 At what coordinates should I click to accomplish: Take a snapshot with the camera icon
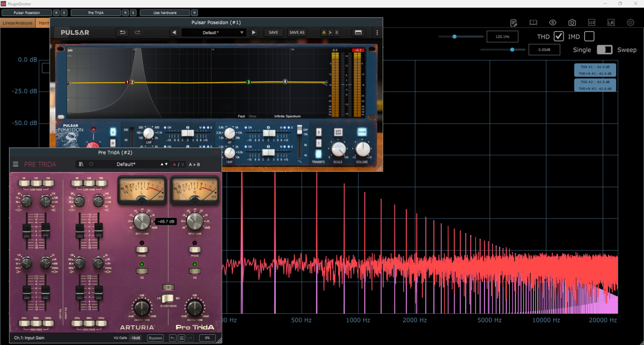(x=572, y=23)
